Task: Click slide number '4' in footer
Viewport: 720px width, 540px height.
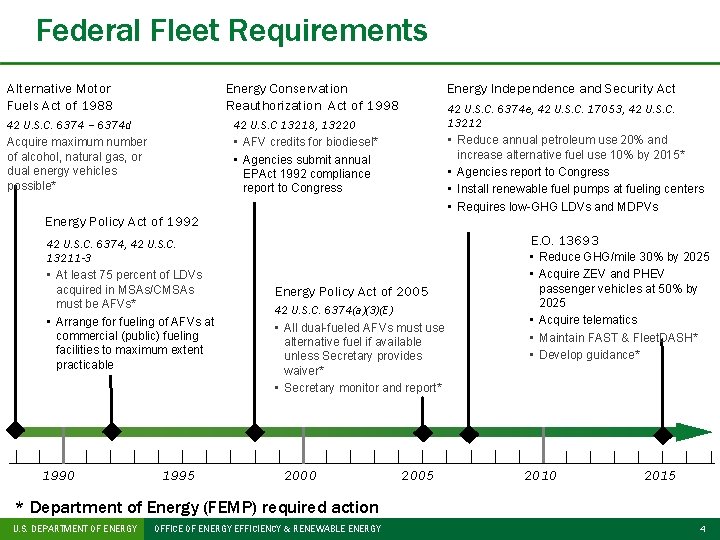Action: click(x=703, y=529)
